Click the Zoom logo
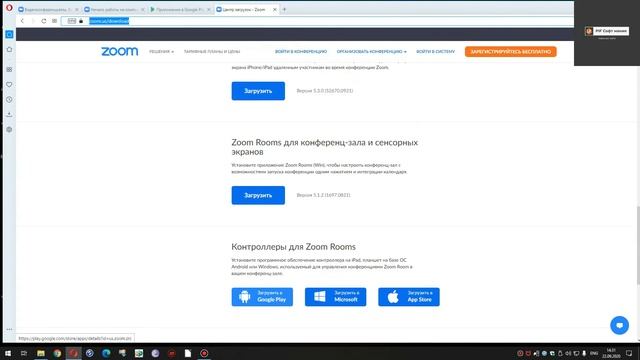640x360 pixels. 120,51
